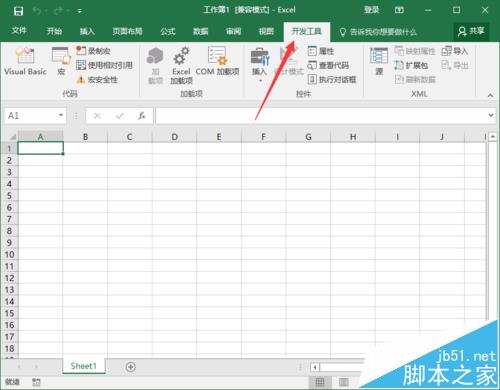The height and width of the screenshot is (390, 500).
Task: Switch to the Review (审阅) tab
Action: click(x=233, y=31)
